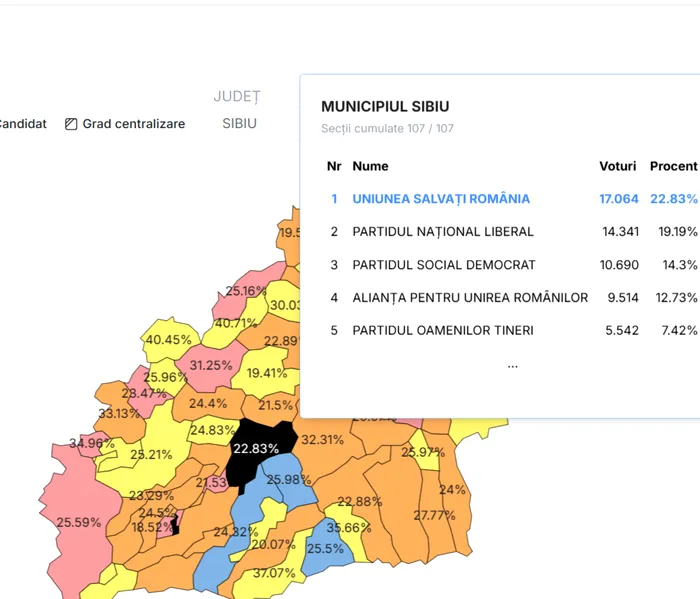
Task: Click the Grad centralizare icon
Action: pos(71,124)
